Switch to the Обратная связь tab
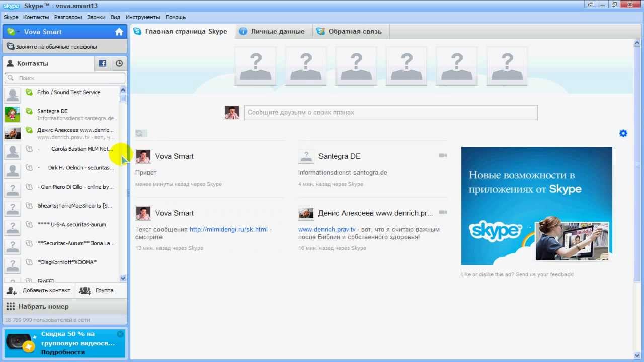Screen dimensions: 644x362 (350, 31)
